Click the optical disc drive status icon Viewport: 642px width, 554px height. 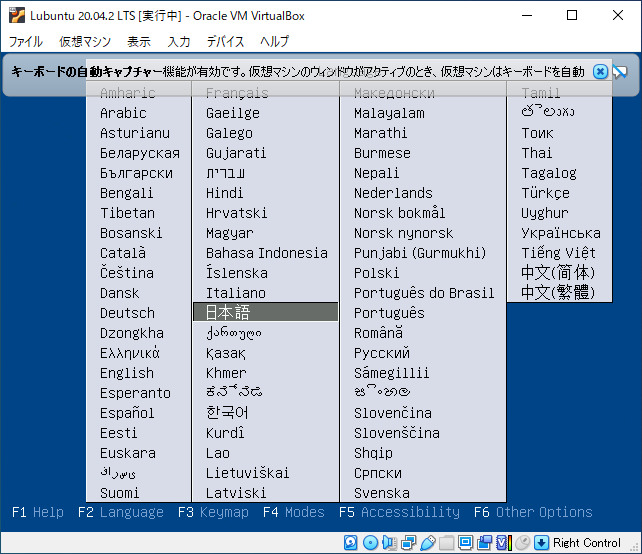[x=371, y=543]
